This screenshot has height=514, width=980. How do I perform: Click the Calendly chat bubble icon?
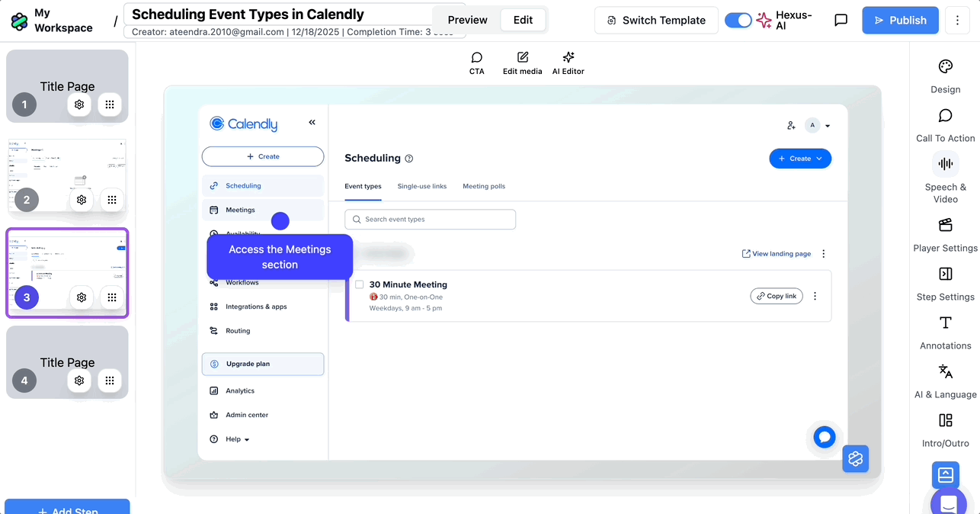click(x=825, y=437)
